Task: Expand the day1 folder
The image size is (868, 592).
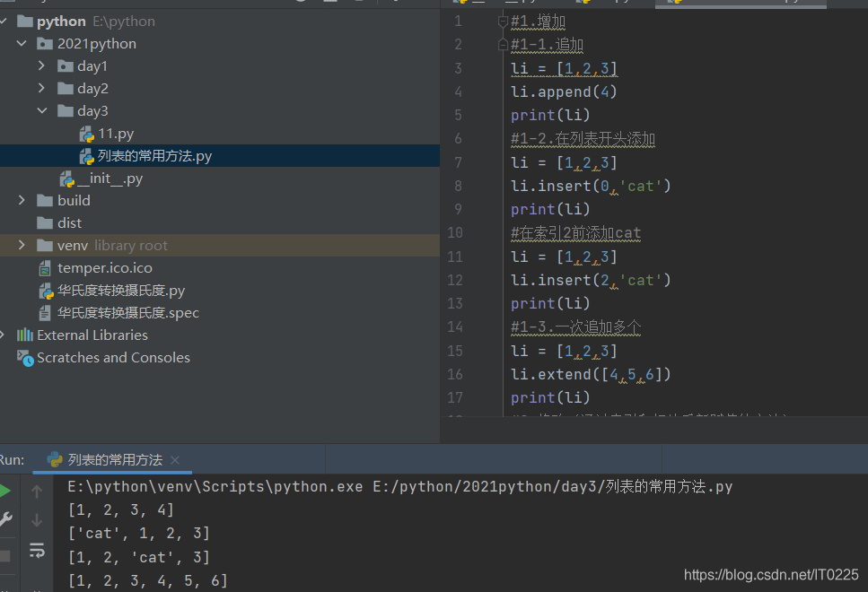Action: click(x=42, y=65)
